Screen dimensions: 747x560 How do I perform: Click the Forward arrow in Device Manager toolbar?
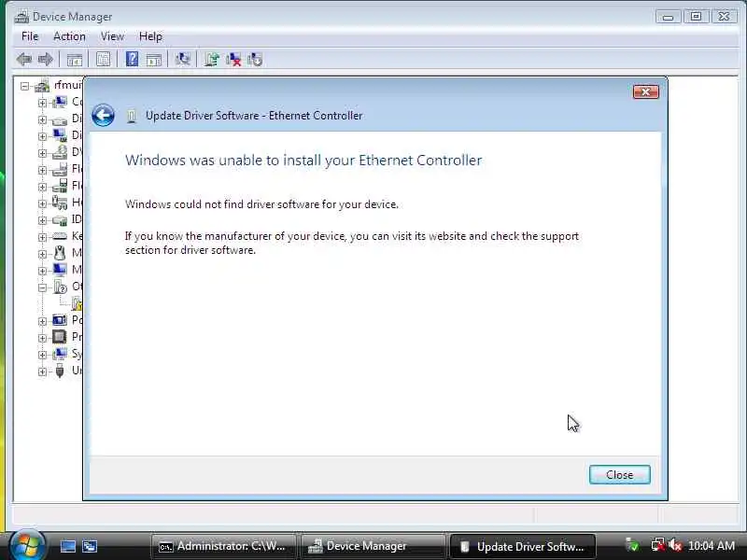[45, 60]
